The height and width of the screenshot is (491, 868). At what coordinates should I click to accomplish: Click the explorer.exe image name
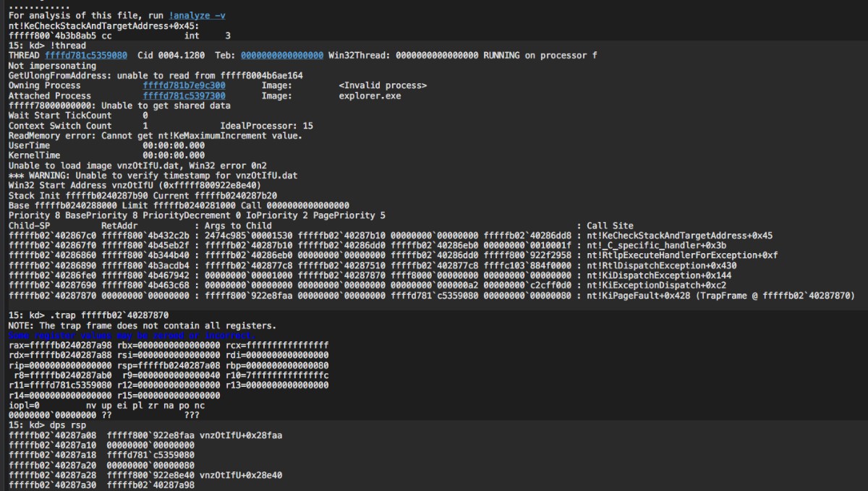point(369,95)
